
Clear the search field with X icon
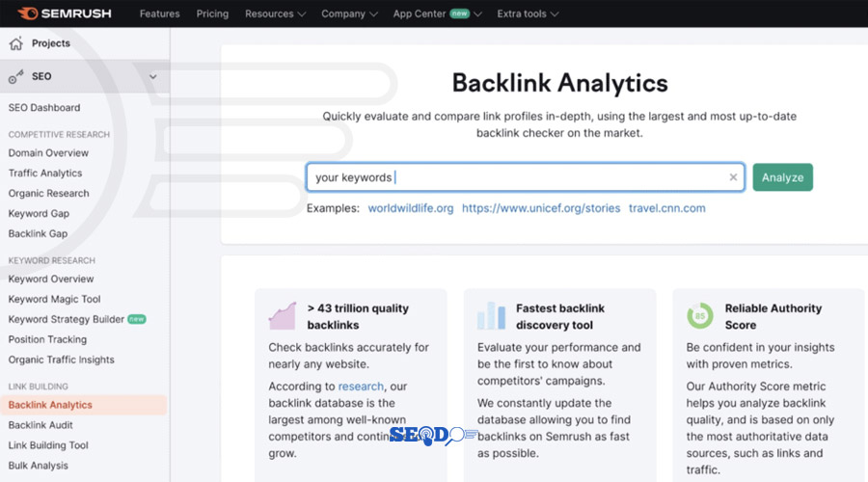pos(733,177)
